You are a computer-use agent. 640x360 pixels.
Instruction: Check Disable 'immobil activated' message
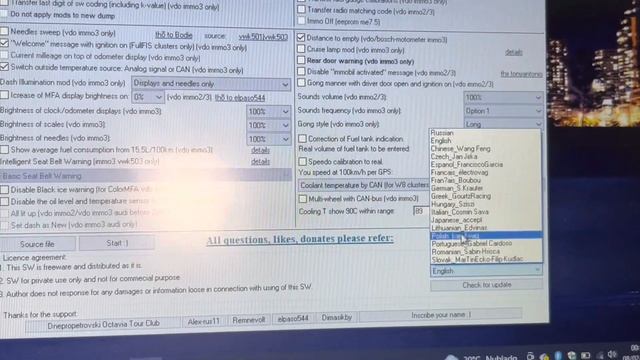[x=301, y=71]
